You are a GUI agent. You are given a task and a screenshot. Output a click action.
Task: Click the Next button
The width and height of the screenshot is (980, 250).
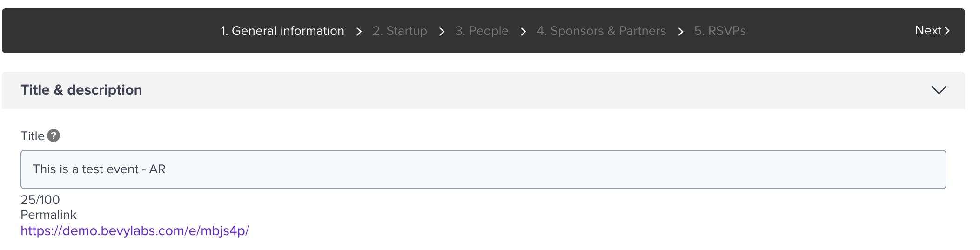pyautogui.click(x=932, y=31)
